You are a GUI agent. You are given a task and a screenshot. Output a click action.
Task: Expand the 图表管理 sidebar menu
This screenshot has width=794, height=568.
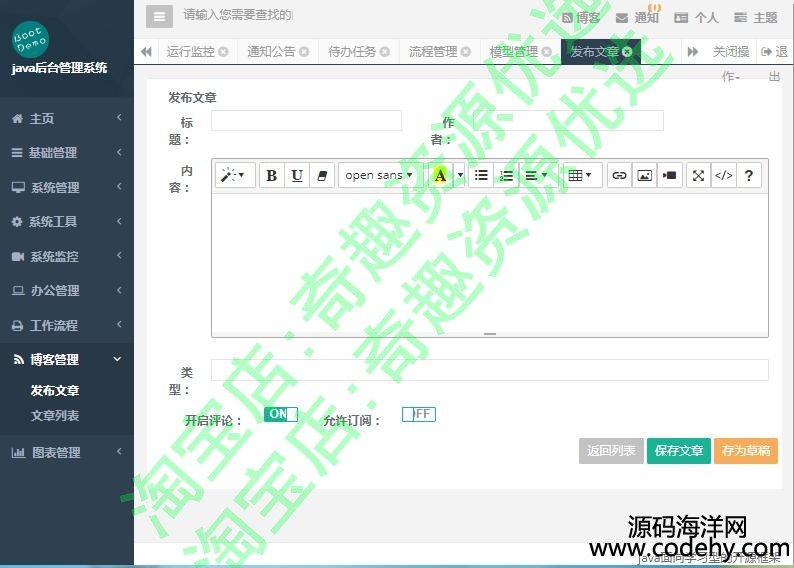pos(67,452)
